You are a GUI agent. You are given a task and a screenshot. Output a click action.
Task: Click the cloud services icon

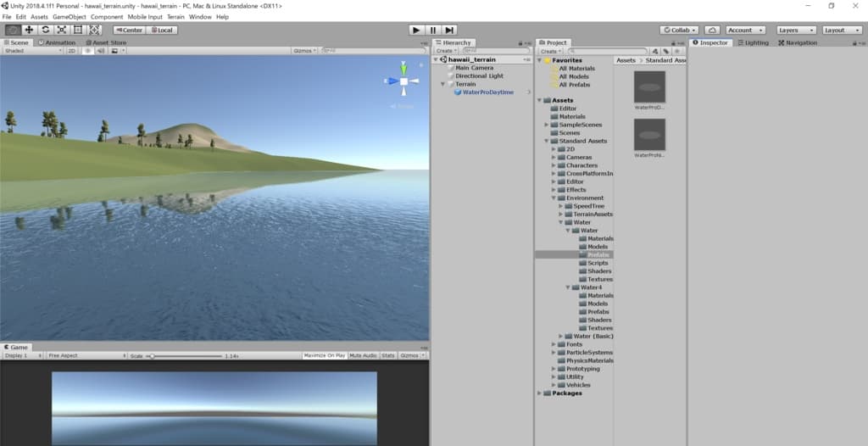pyautogui.click(x=712, y=30)
